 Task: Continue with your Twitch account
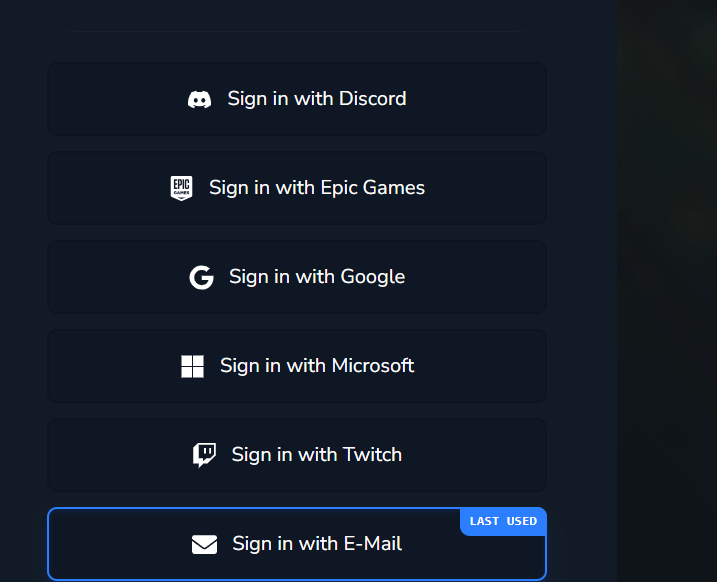tap(297, 455)
